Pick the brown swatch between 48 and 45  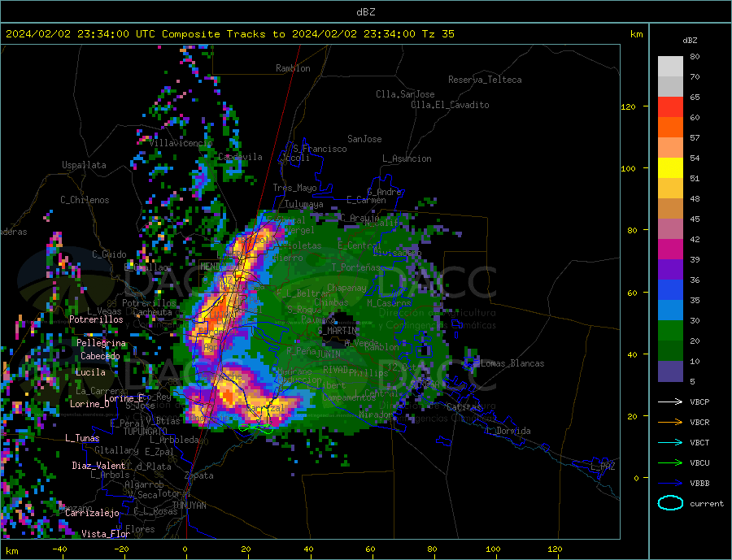[670, 209]
